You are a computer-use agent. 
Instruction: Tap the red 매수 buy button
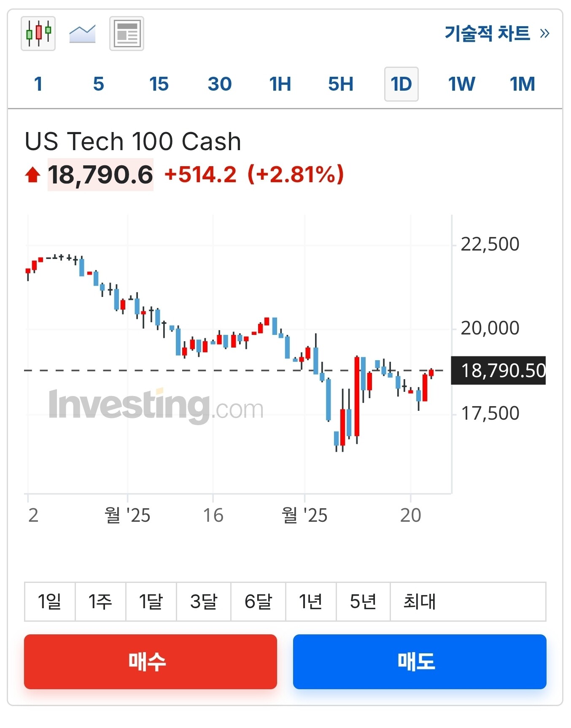(x=151, y=662)
